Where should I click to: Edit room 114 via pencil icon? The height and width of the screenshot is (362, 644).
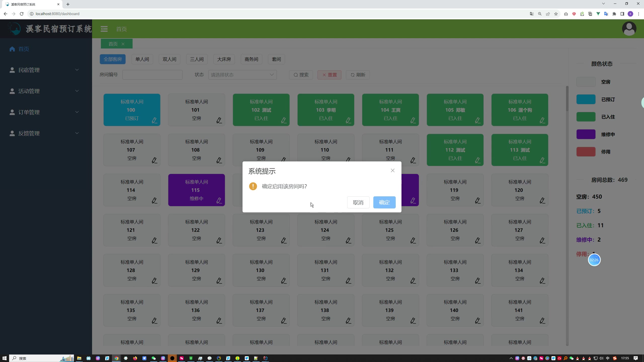[x=154, y=201]
